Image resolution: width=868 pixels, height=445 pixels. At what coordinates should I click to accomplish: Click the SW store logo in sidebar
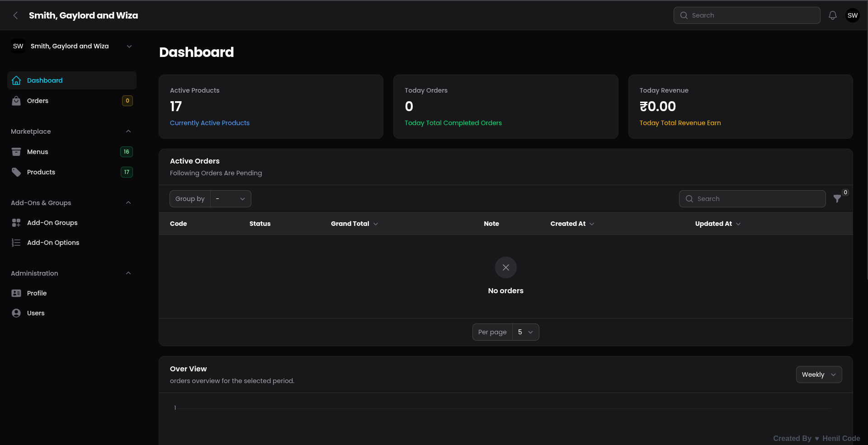[18, 46]
